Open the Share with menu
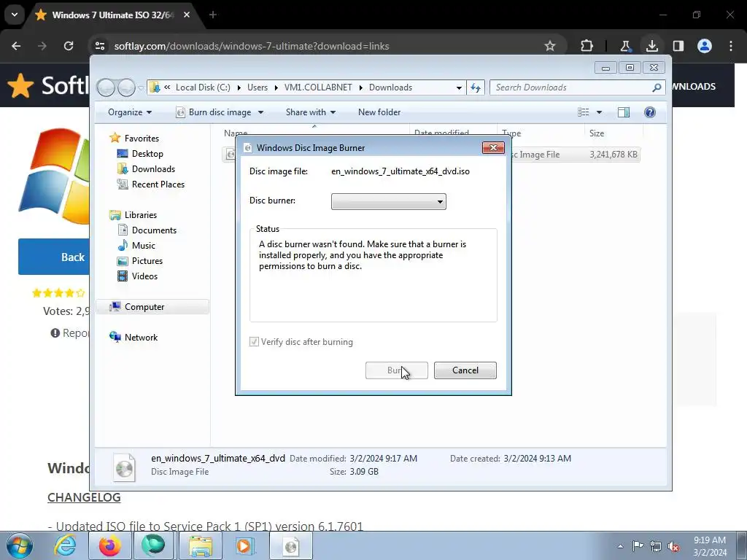This screenshot has height=560, width=747. (x=311, y=112)
